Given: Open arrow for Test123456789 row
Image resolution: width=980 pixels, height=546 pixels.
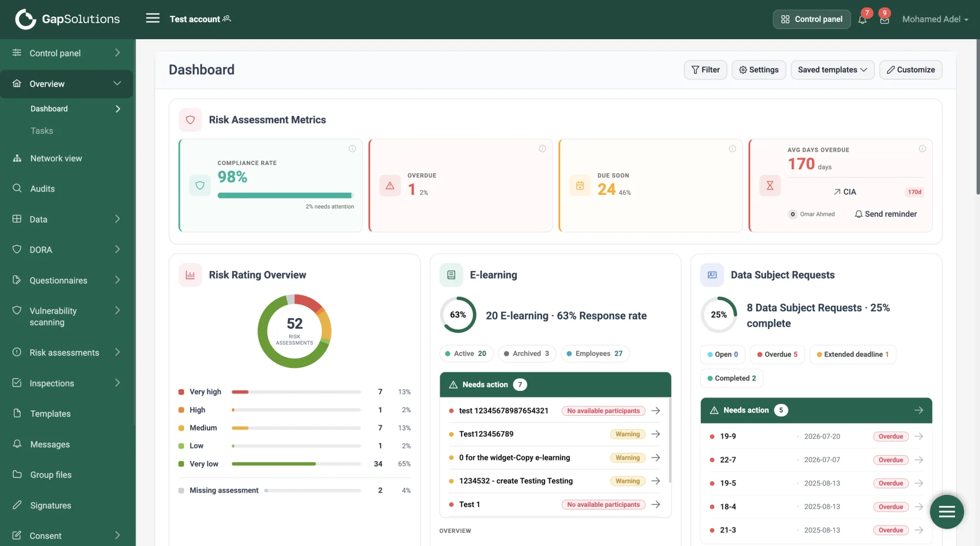Looking at the screenshot, I should 656,434.
